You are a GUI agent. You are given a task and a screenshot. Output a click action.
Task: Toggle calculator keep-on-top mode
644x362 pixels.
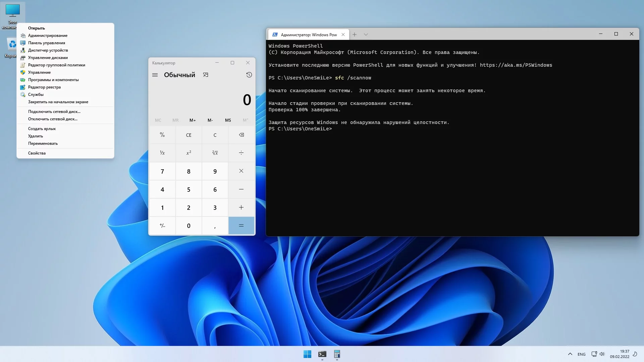coord(206,75)
